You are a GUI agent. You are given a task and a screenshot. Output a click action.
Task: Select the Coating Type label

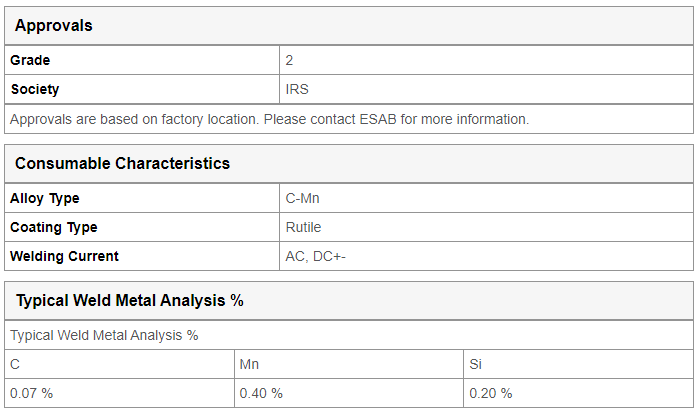[x=54, y=227]
